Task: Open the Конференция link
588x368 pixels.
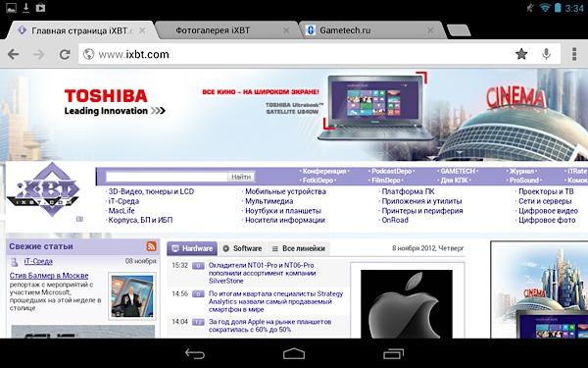Action: (324, 171)
